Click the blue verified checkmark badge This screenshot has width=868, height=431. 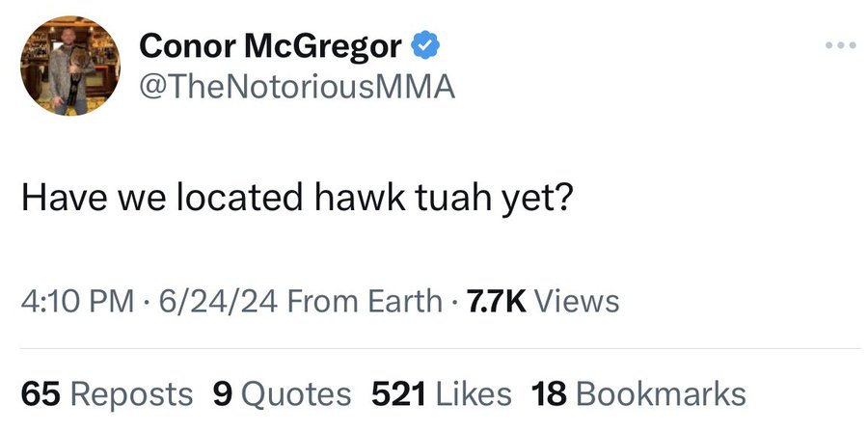point(424,46)
